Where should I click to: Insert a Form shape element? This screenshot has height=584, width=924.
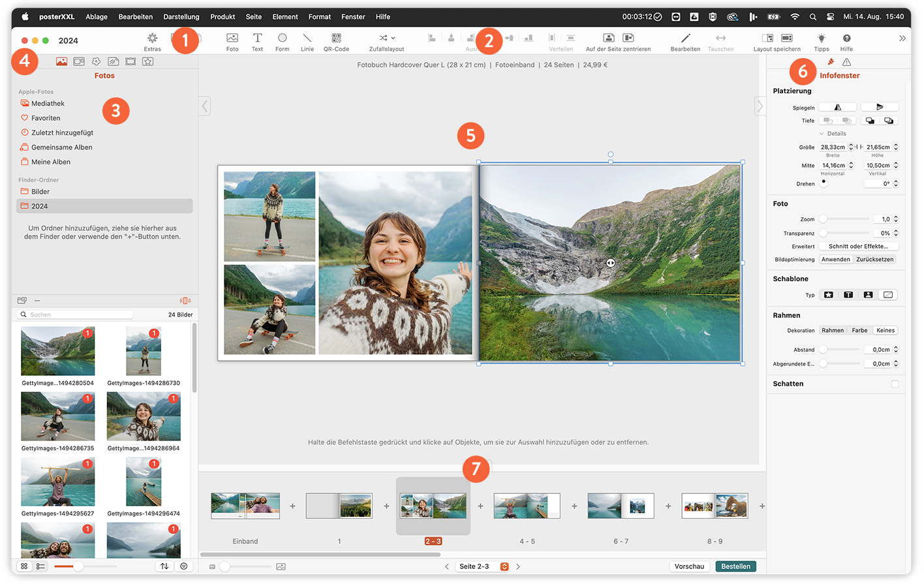tap(282, 38)
